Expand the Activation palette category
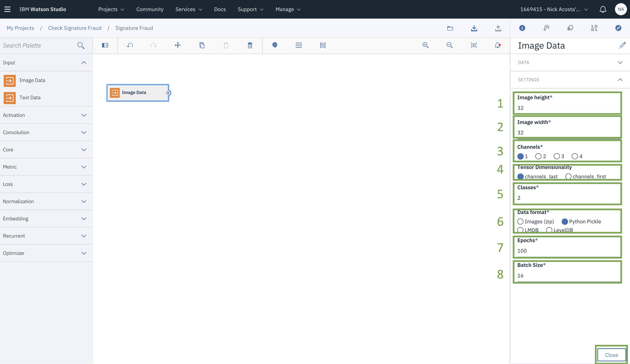630x364 pixels. click(x=47, y=115)
